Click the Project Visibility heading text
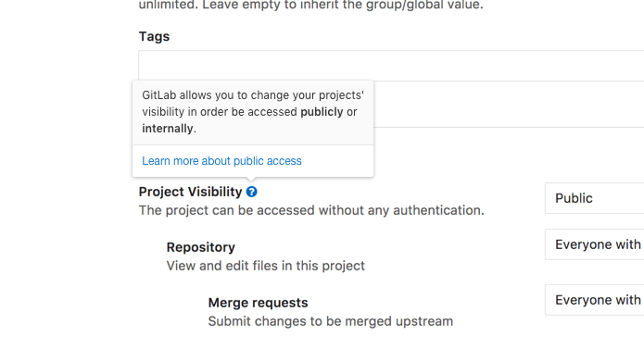644x337 pixels. tap(191, 192)
